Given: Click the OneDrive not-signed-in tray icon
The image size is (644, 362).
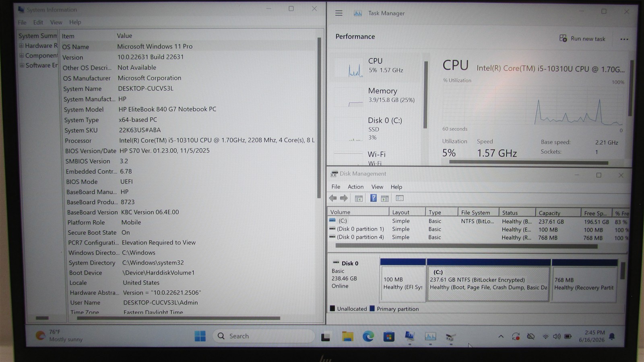Looking at the screenshot, I should [531, 336].
